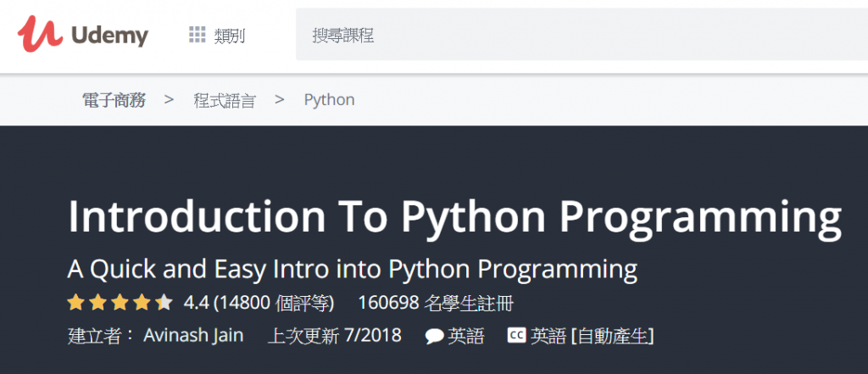Click the 英語 [自動產生] captions text
The height and width of the screenshot is (374, 868).
click(593, 336)
